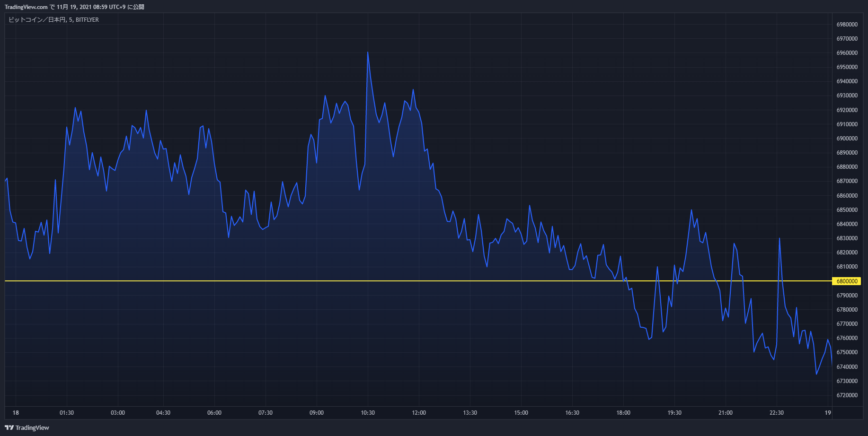Click the 6720000 price axis label
868x436 pixels.
coord(847,395)
